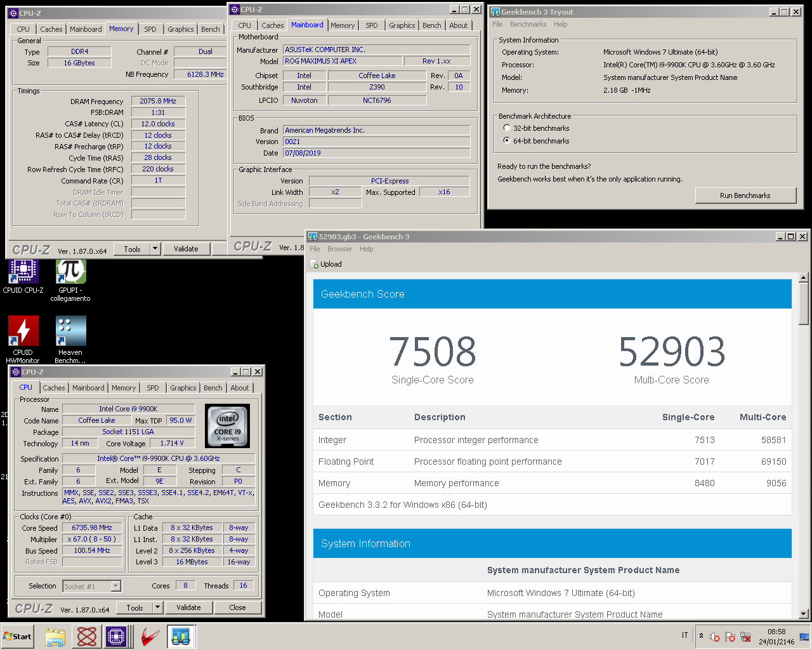Click the Geekbench 3 Tryout title bar icon
812x650 pixels.
(495, 12)
